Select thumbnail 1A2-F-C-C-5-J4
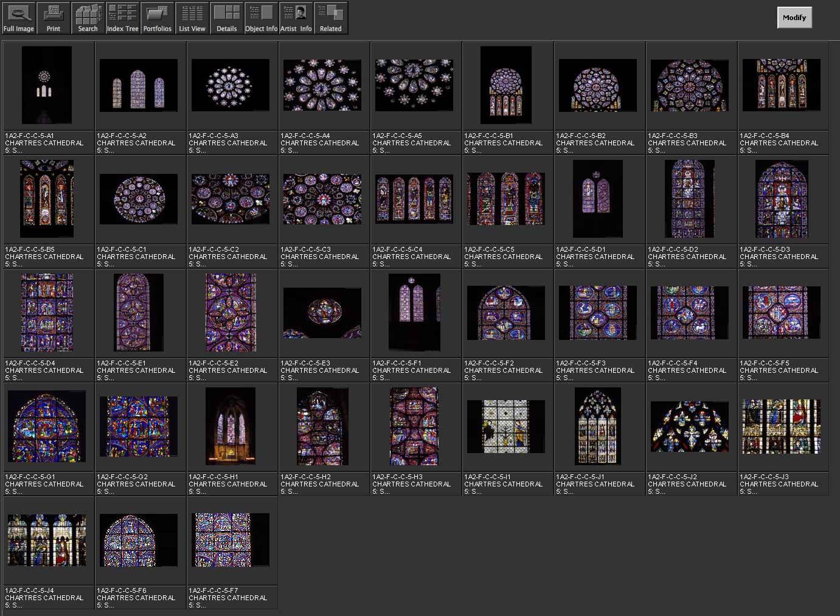Viewport: 840px width, 616px height. pyautogui.click(x=47, y=540)
